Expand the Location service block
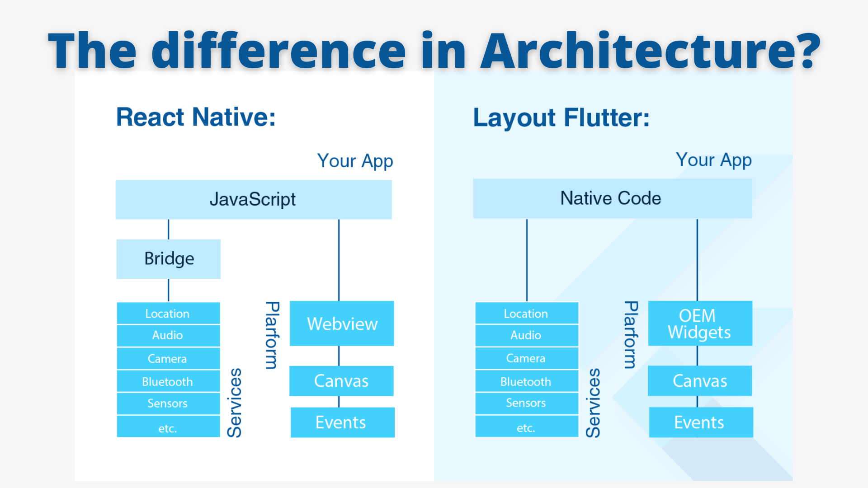Screen dimensions: 868x488 pos(167,311)
